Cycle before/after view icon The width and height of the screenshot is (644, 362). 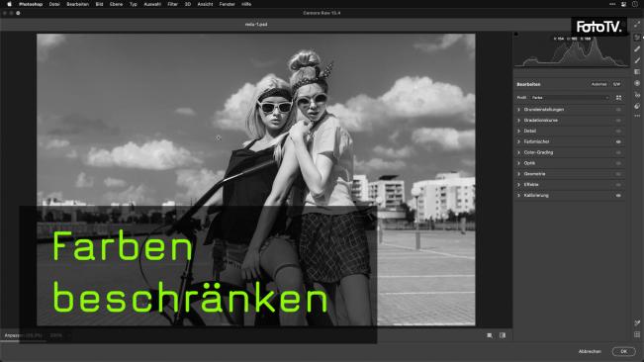[x=490, y=335]
